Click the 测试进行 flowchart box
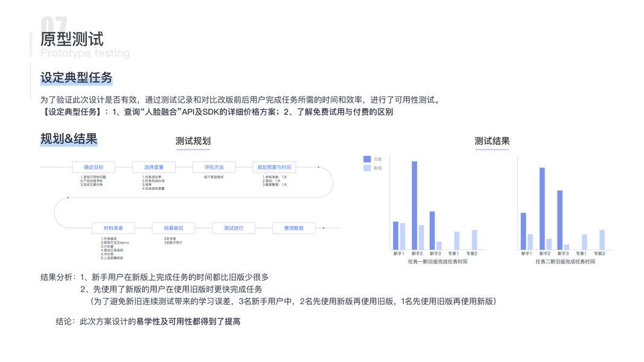Screen dimensions: 644x362 (x=234, y=228)
